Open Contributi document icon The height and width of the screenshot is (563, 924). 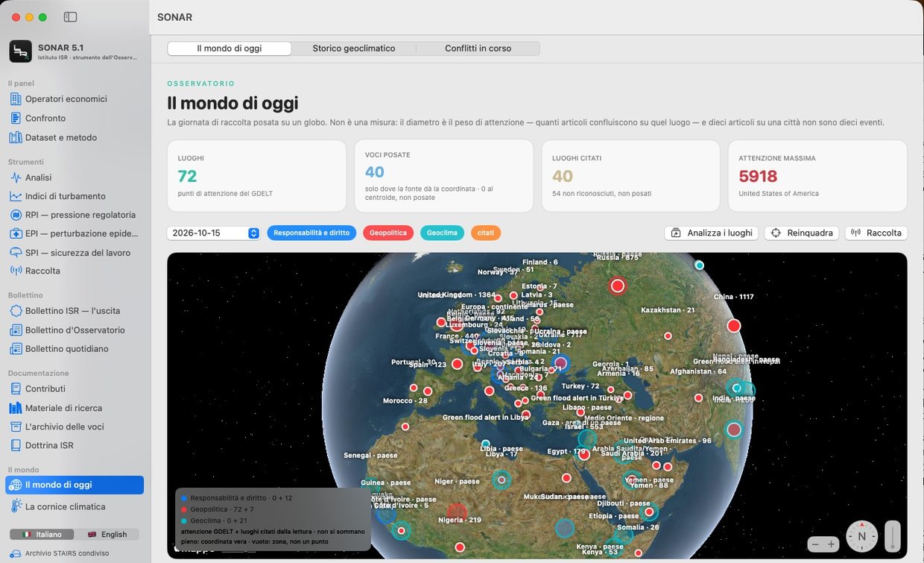pos(16,389)
